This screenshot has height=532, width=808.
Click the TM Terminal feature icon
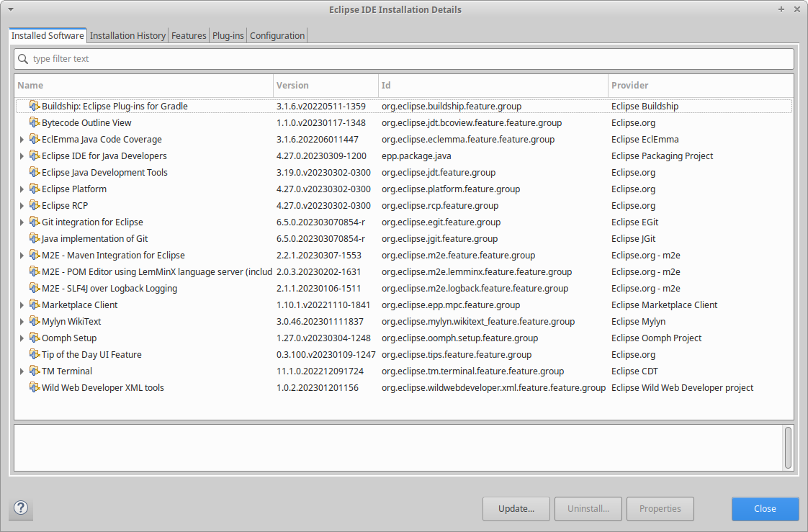coord(35,370)
